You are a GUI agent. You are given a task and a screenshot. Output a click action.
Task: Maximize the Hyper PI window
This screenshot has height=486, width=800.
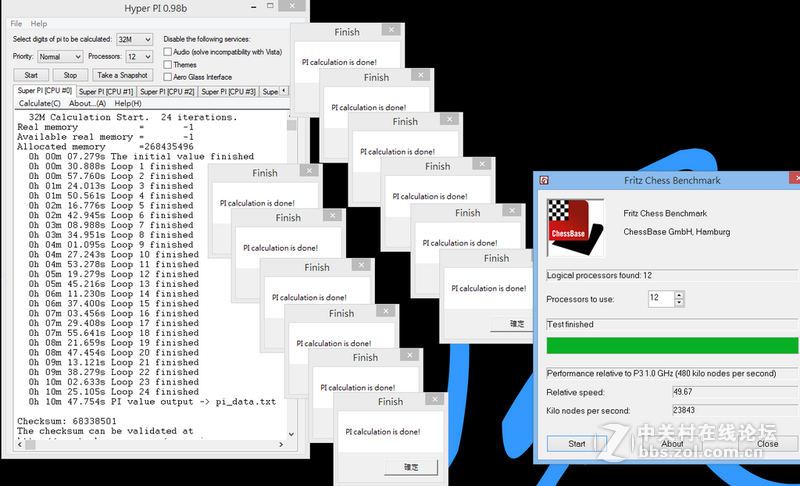(270, 6)
